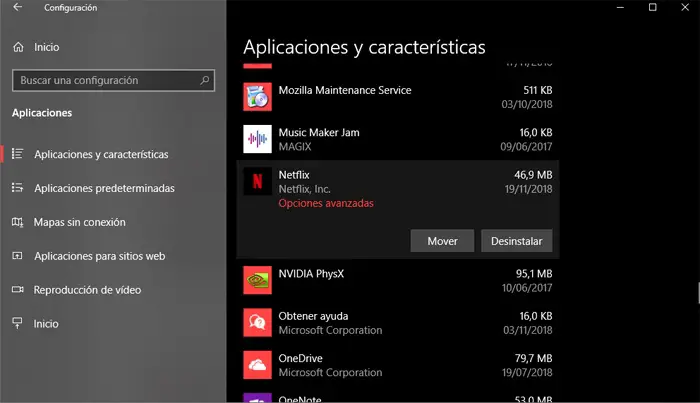Click the search magnifier icon

pos(204,80)
